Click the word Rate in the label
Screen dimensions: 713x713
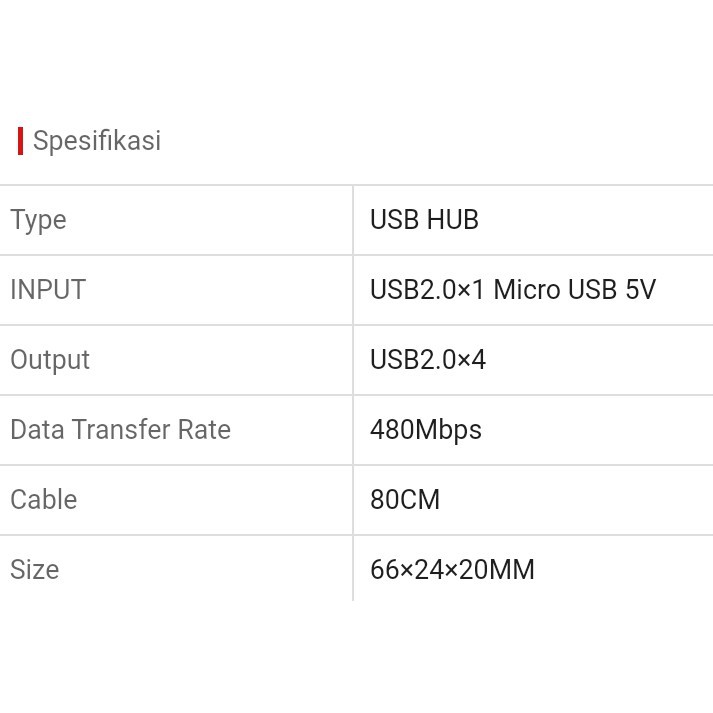pyautogui.click(x=204, y=430)
